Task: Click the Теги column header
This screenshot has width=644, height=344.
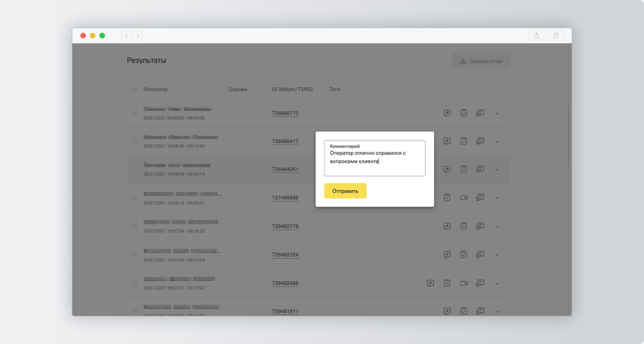Action: (335, 89)
